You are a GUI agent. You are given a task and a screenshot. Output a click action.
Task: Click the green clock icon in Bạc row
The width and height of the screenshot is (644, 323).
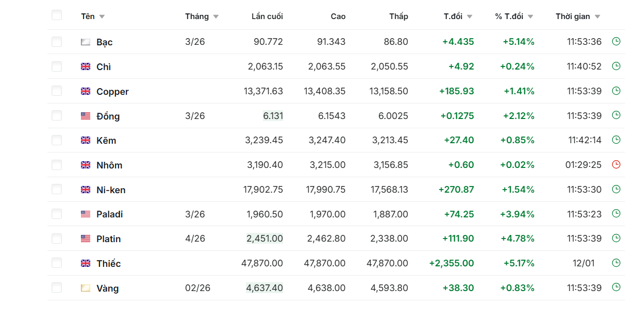click(x=616, y=41)
